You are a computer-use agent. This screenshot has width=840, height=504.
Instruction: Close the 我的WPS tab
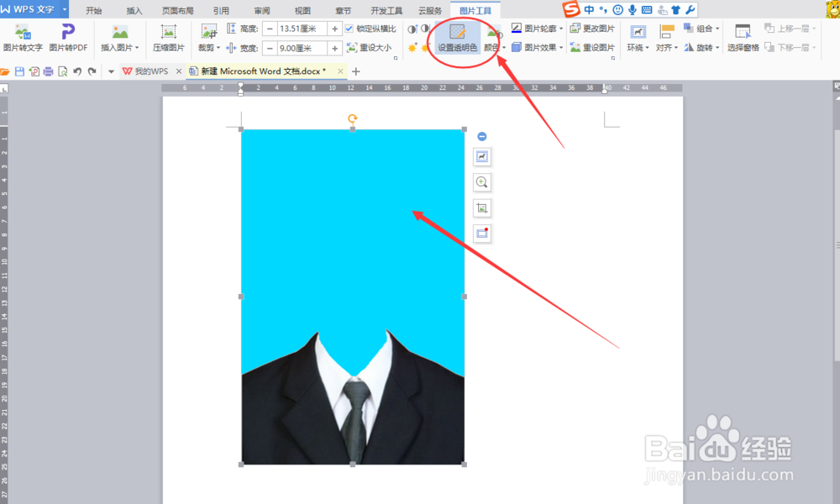(x=179, y=71)
